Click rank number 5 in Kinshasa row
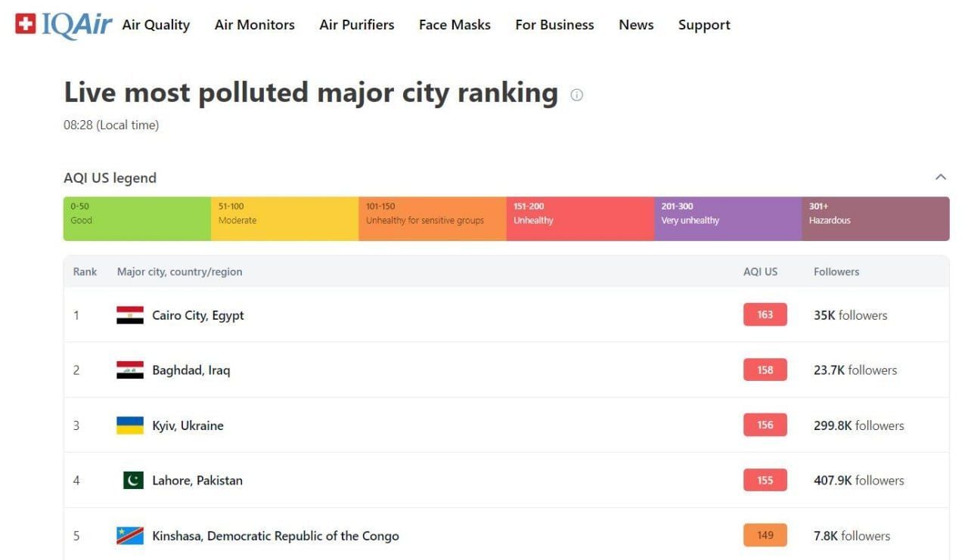The height and width of the screenshot is (560, 968). coord(76,536)
